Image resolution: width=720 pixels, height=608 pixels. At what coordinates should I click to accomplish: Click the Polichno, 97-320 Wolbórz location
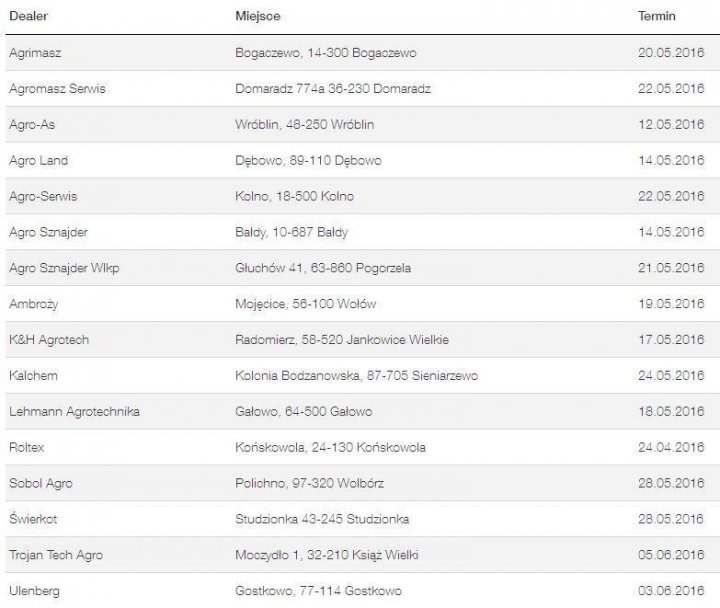pos(307,484)
